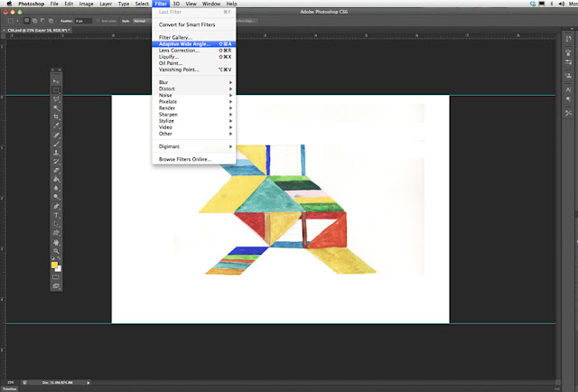The width and height of the screenshot is (578, 392).
Task: Select the Hand tool
Action: (56, 243)
